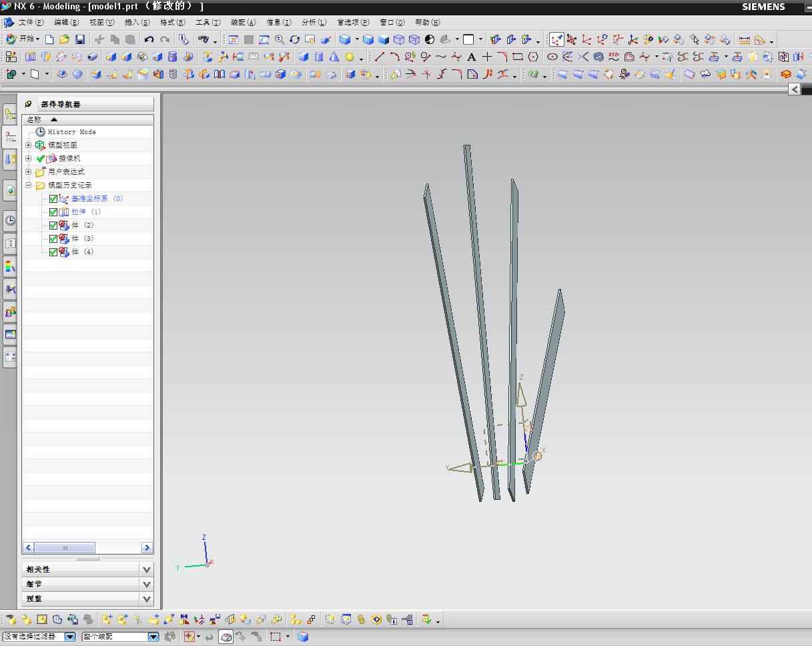Image resolution: width=812 pixels, height=646 pixels.
Task: Click the Fit view icon
Action: point(234,39)
